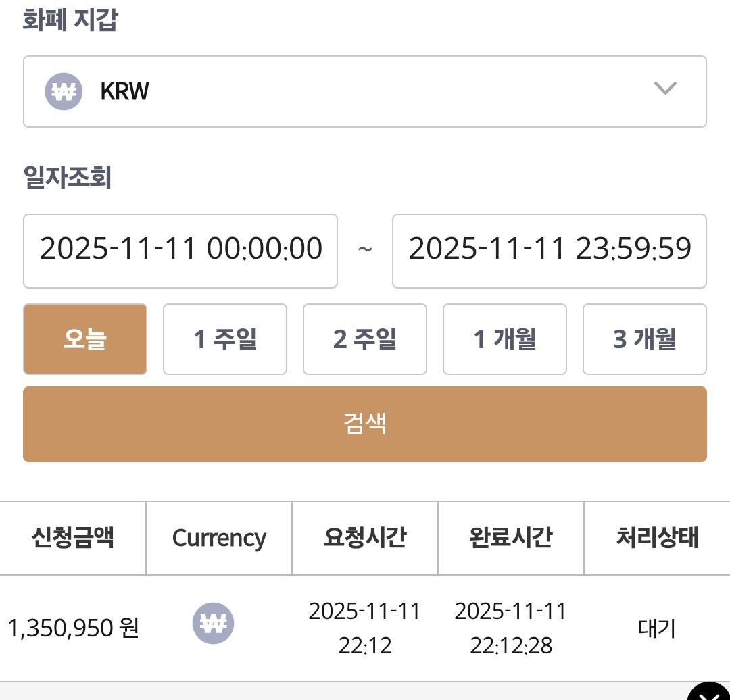Click the 요청시간 column header
The image size is (730, 700).
coord(365,538)
